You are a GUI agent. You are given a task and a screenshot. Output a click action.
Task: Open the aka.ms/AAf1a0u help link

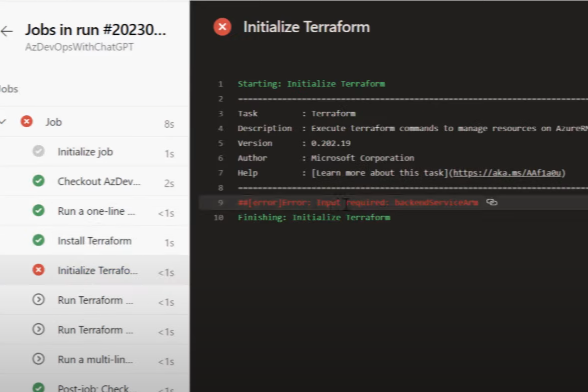(x=507, y=173)
